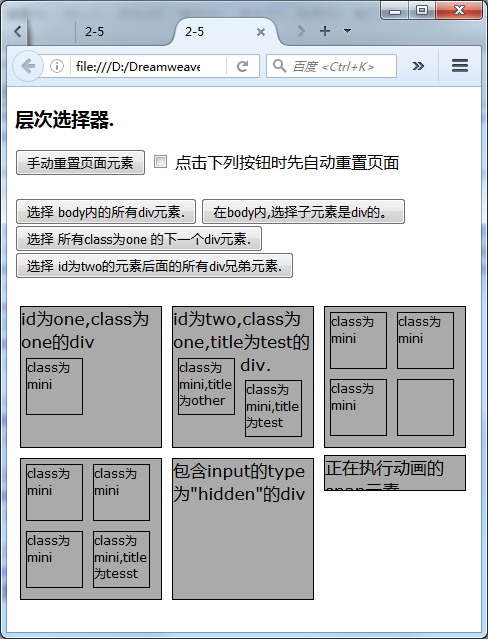Open a new tab with plus icon

click(325, 31)
